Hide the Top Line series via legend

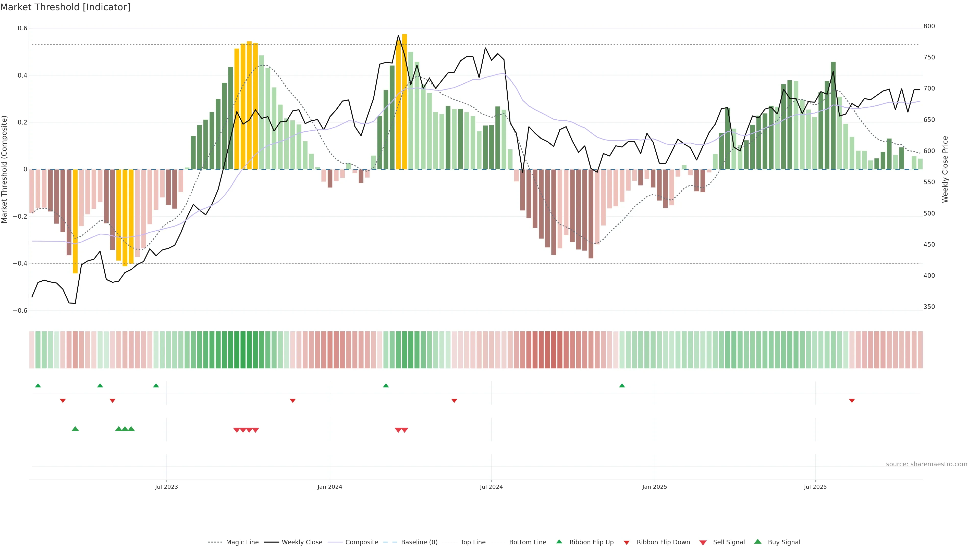tap(473, 542)
